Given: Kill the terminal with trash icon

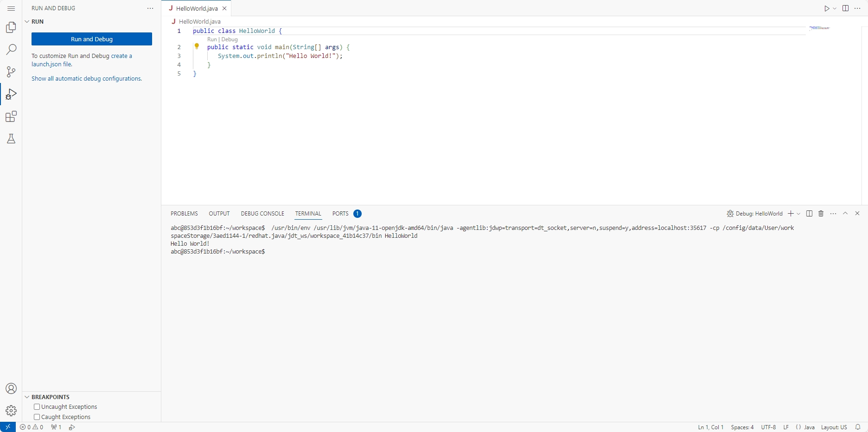Looking at the screenshot, I should coord(821,214).
